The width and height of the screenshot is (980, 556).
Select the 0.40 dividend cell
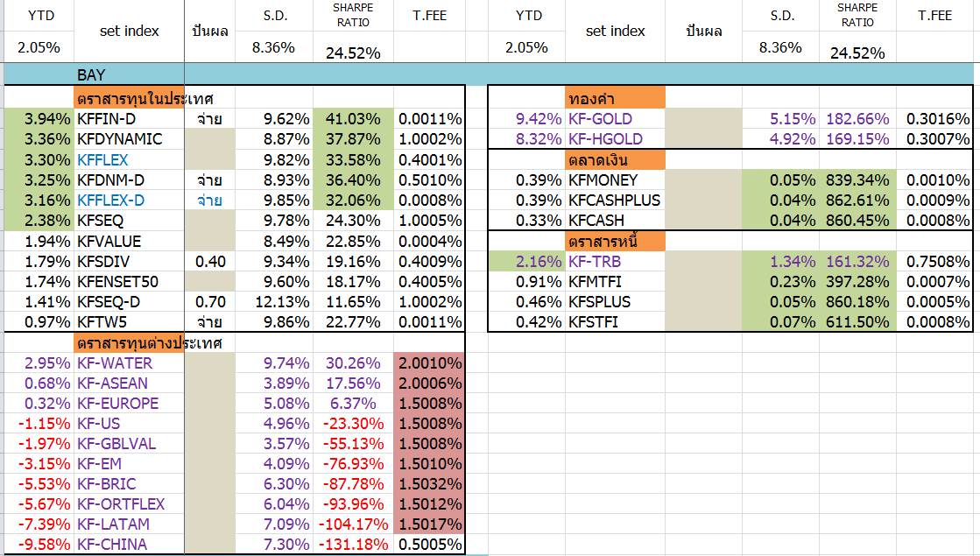[210, 261]
